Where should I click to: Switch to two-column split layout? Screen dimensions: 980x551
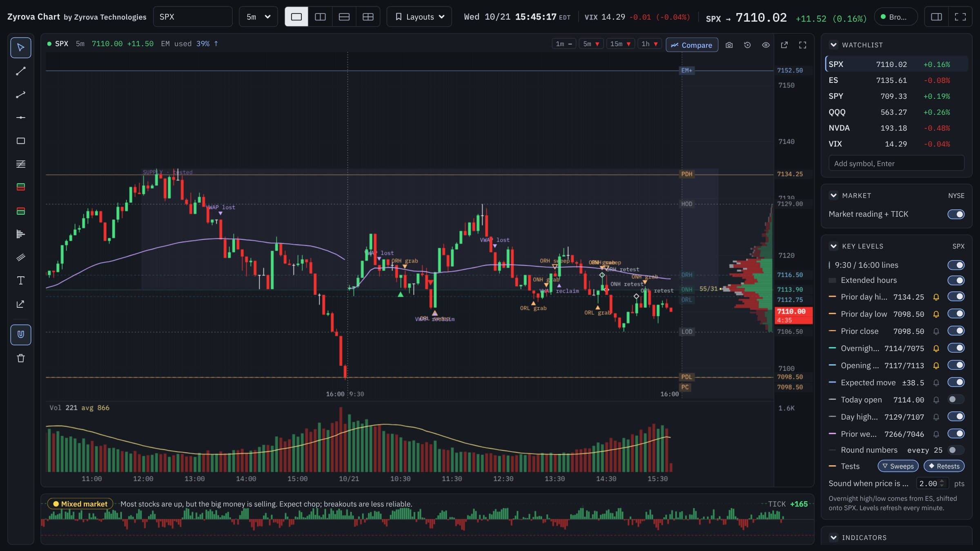pos(320,17)
